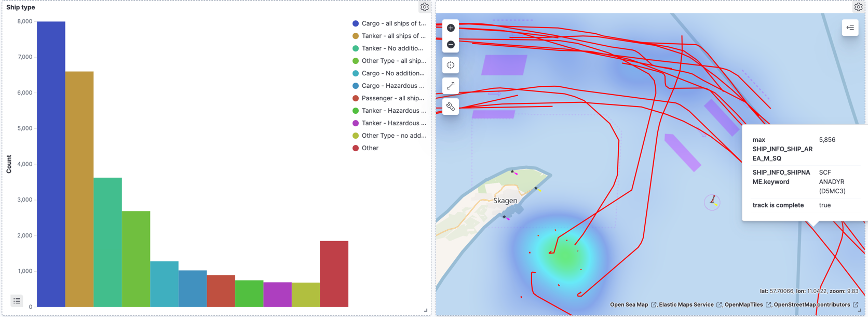Screen dimensions: 868x317
Task: Zoom in on the map
Action: point(451,28)
